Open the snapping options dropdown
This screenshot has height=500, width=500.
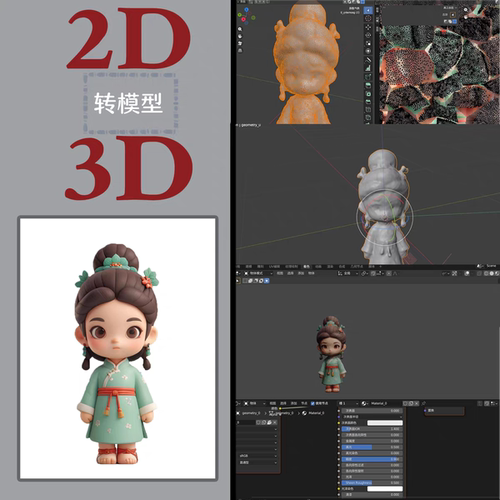click(380, 273)
